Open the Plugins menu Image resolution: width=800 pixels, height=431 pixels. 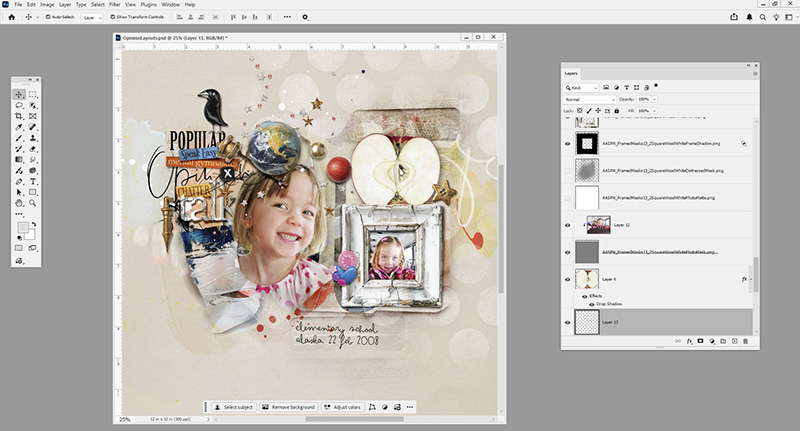pos(148,4)
